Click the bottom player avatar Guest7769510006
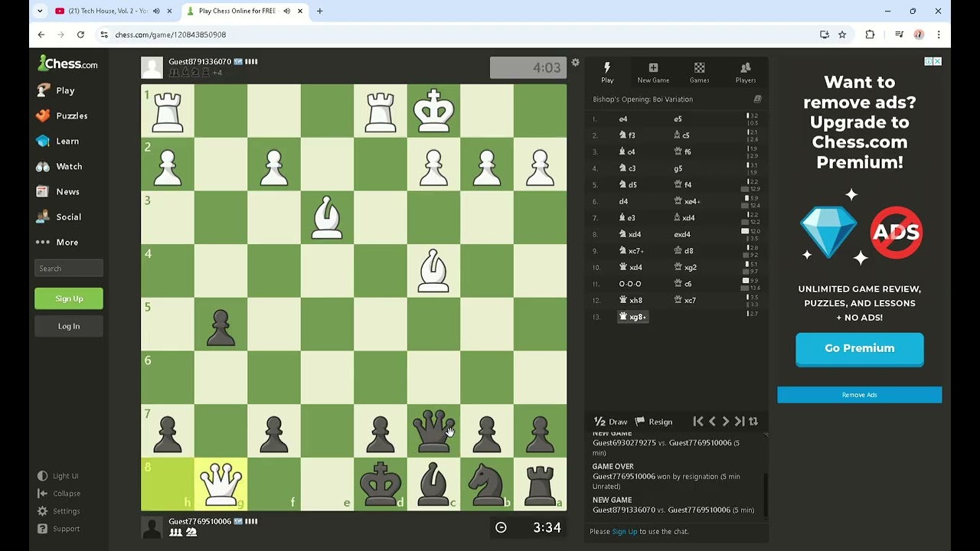Viewport: 980px width, 551px height. [152, 527]
